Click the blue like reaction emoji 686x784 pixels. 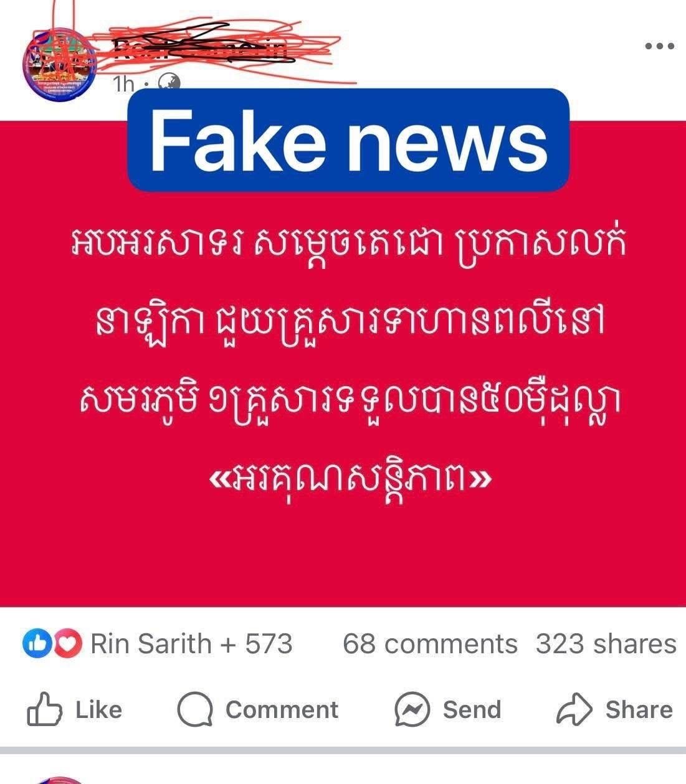point(34,644)
